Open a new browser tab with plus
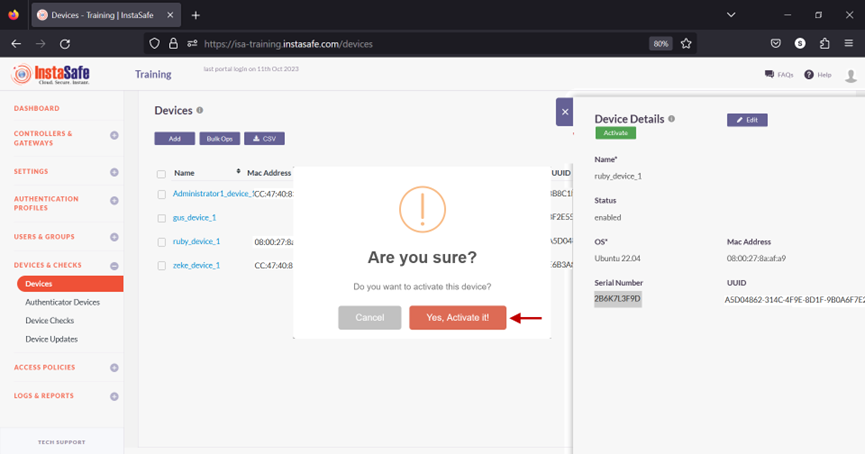 pyautogui.click(x=196, y=15)
